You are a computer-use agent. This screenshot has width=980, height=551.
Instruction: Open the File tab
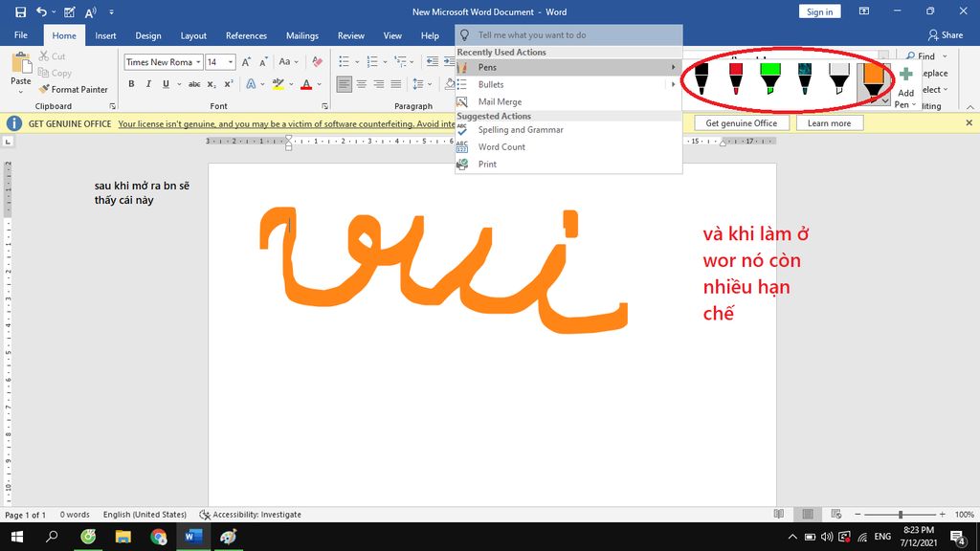[21, 35]
